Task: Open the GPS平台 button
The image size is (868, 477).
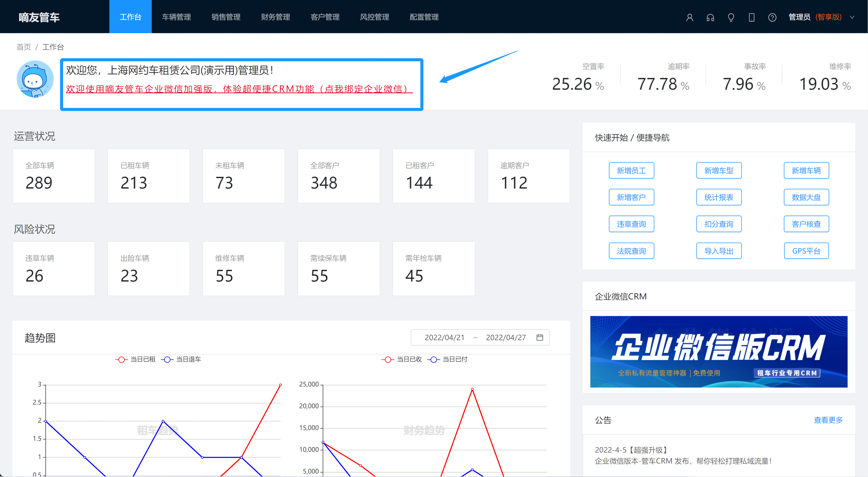Action: [x=806, y=251]
